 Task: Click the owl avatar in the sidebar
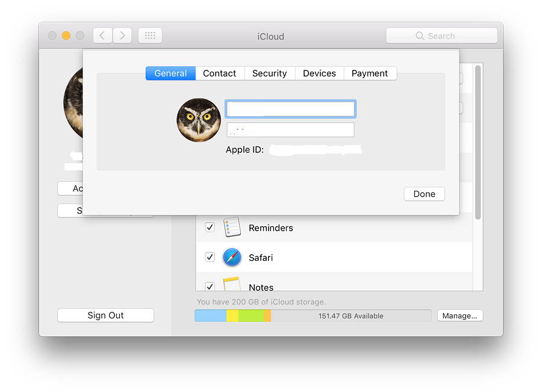coord(73,102)
